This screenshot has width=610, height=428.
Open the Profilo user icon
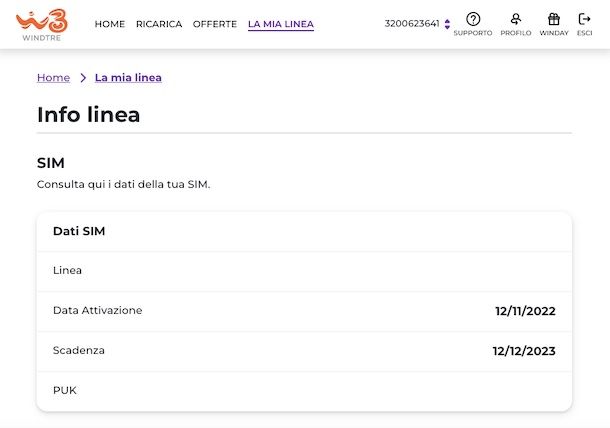tap(515, 19)
